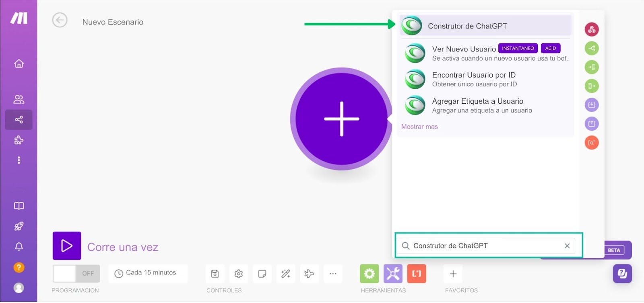Add a favorite with the plus button
The image size is (644, 303).
(x=453, y=274)
